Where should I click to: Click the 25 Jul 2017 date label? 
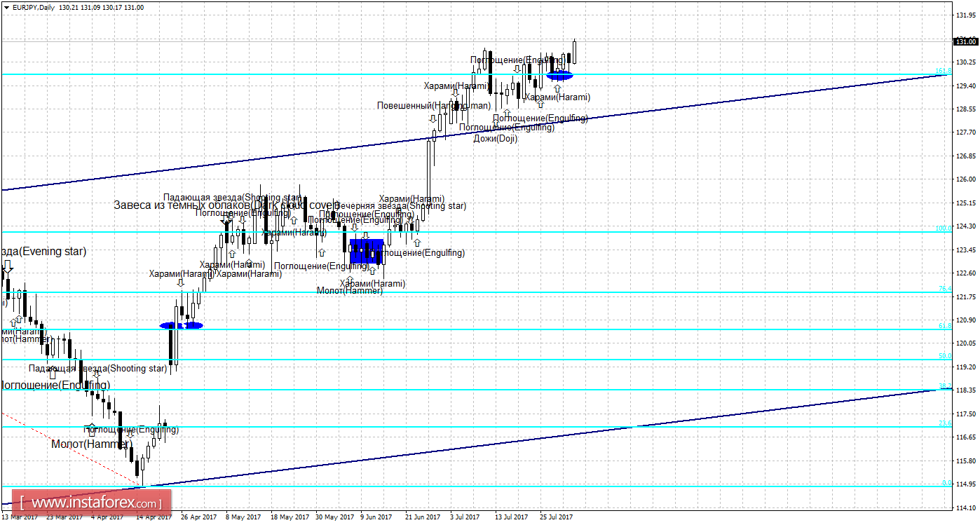click(556, 517)
